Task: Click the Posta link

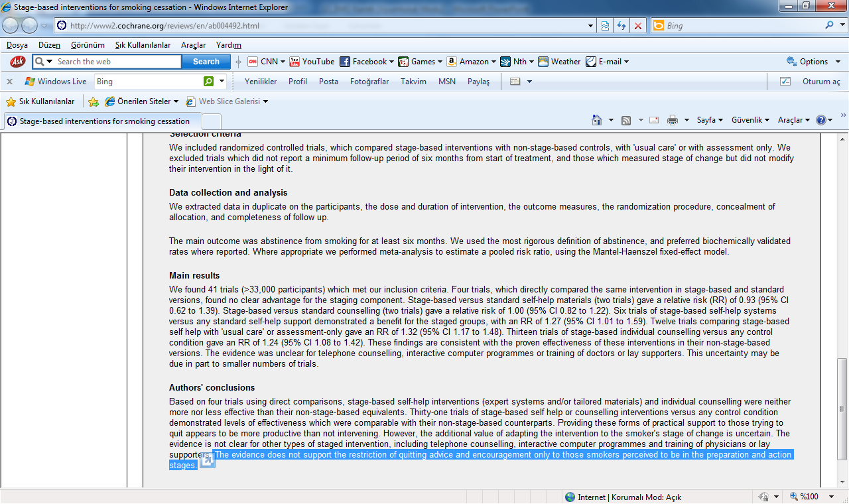Action: click(x=328, y=82)
